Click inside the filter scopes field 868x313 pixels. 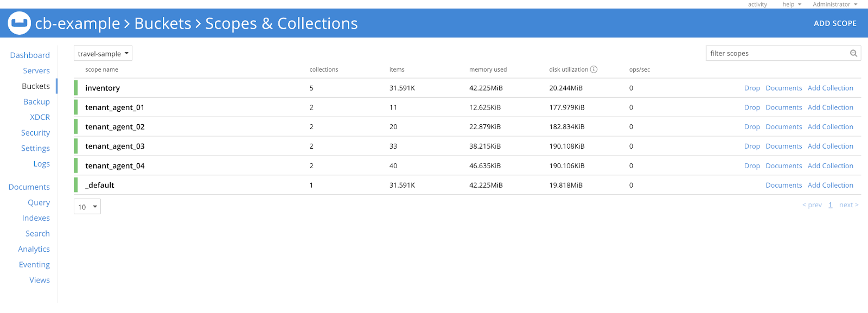pos(776,53)
